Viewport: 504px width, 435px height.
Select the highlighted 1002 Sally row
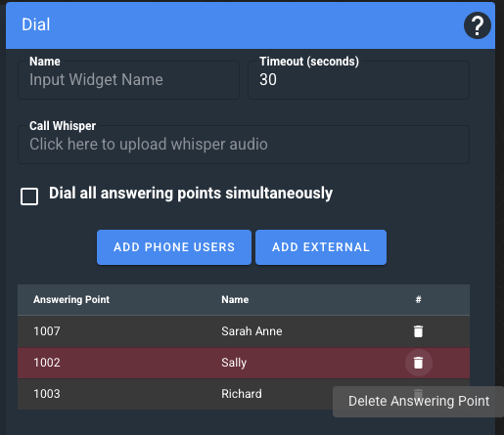(x=244, y=363)
